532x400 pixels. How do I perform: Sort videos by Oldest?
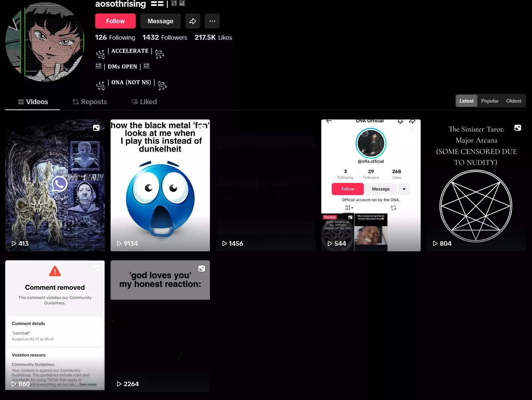(514, 101)
